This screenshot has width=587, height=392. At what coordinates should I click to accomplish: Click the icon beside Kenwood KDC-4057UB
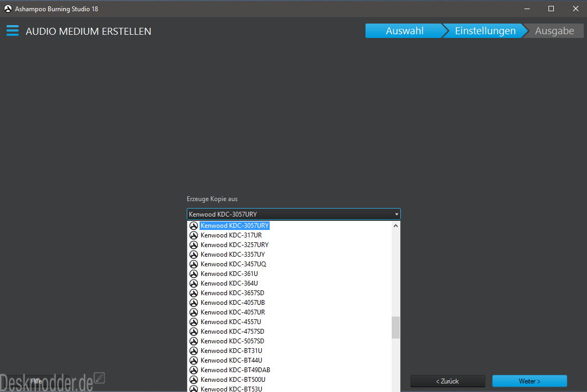click(x=194, y=303)
